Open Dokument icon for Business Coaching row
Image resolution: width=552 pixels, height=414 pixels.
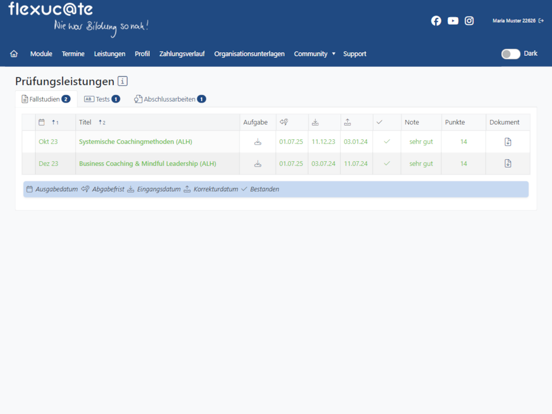point(508,164)
